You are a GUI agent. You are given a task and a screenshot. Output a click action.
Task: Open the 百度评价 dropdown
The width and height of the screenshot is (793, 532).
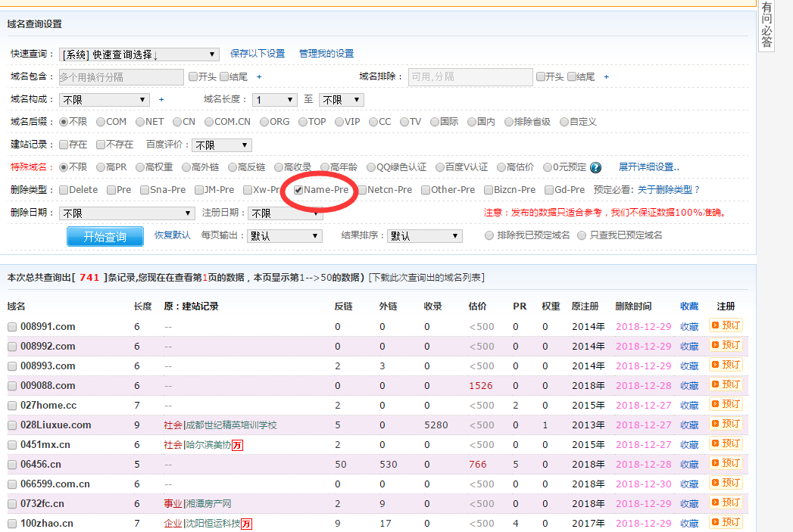pyautogui.click(x=221, y=145)
